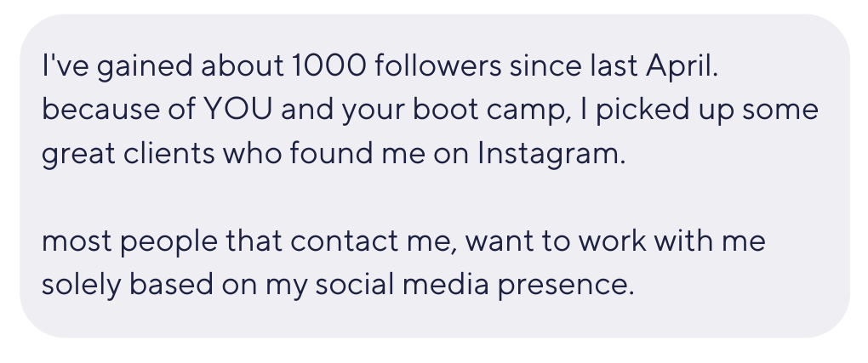
Task: Click the word "work" in the second paragraph
Action: (612, 241)
